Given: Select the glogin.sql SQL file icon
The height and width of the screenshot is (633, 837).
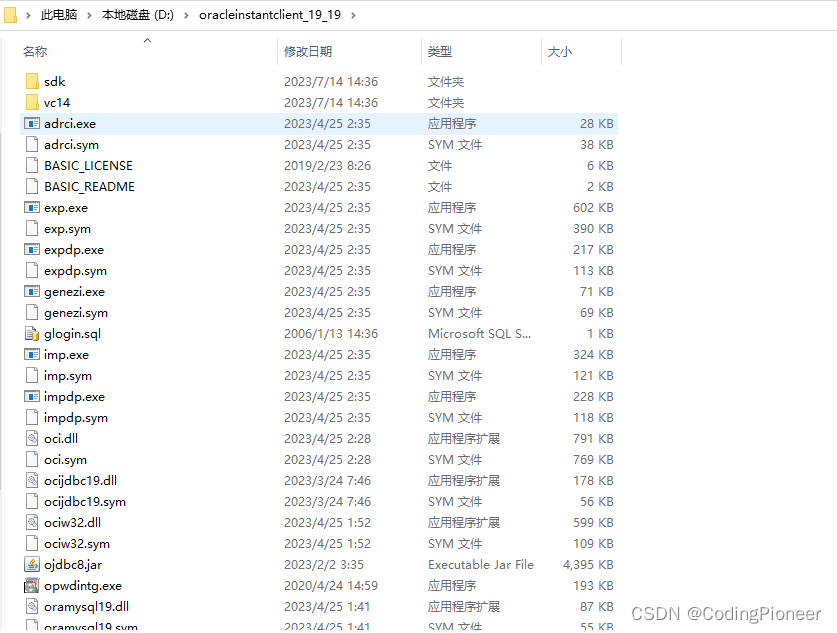Looking at the screenshot, I should (33, 333).
